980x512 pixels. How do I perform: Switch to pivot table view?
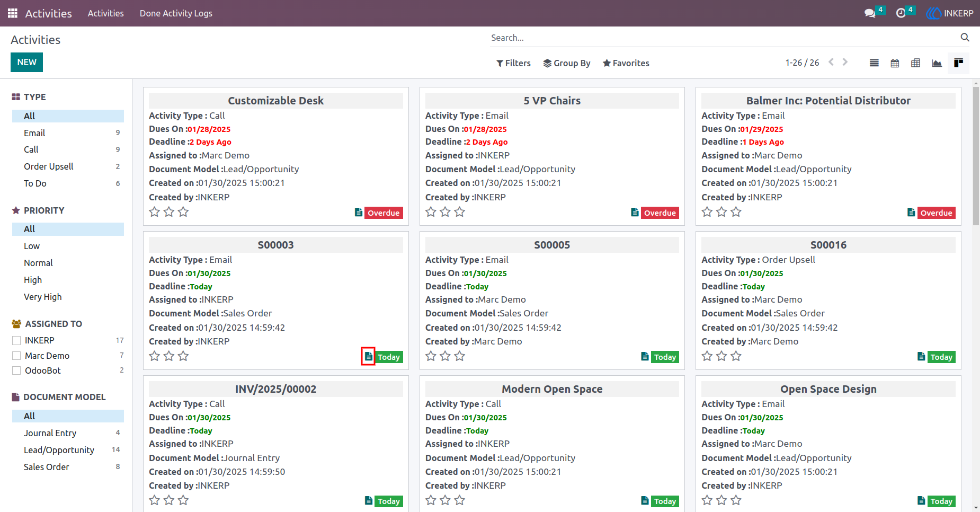[x=915, y=63]
